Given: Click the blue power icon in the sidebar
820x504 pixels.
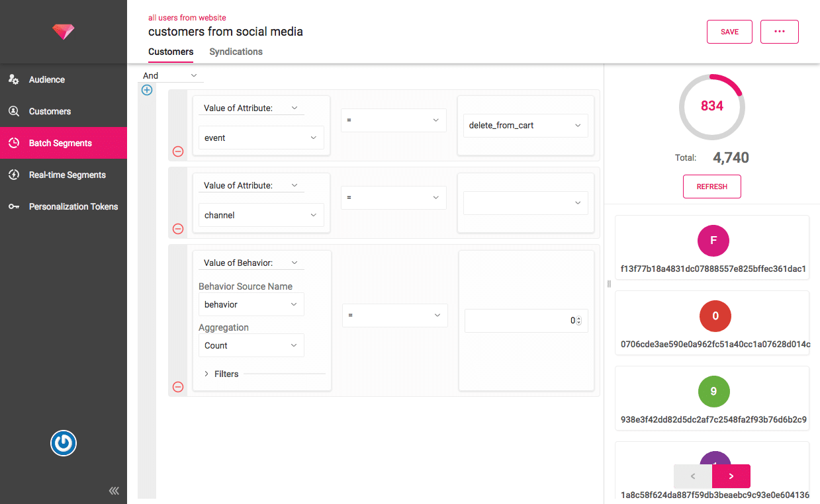Looking at the screenshot, I should pyautogui.click(x=64, y=443).
